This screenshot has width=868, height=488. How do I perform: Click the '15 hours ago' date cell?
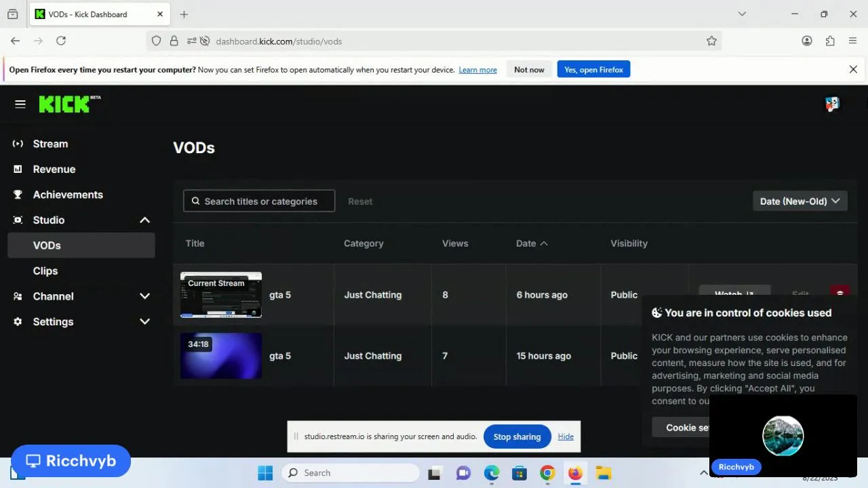tap(543, 356)
